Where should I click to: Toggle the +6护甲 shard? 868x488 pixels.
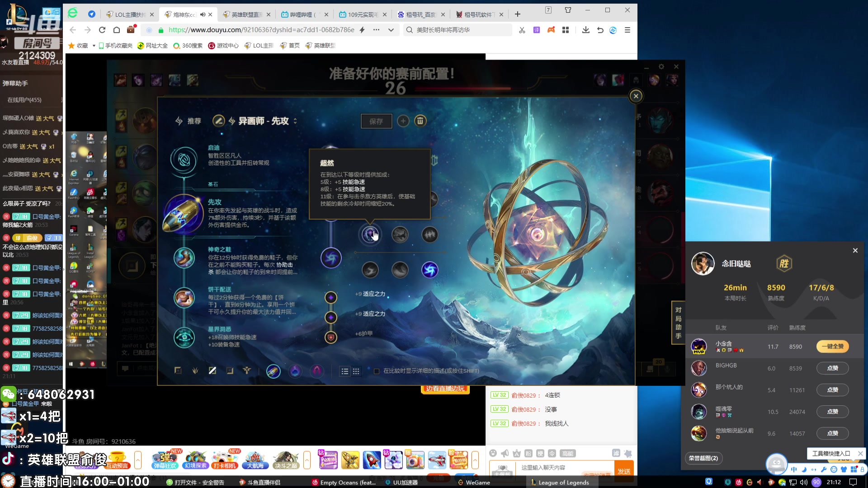331,337
